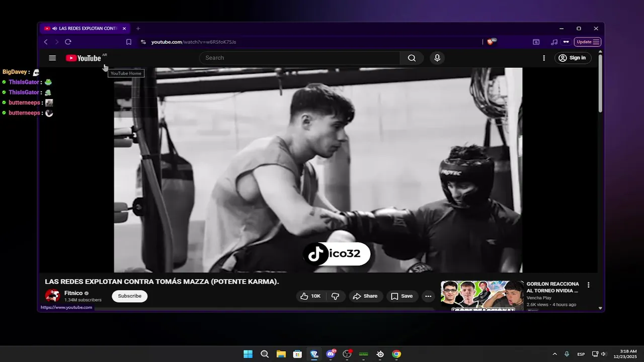644x362 pixels.
Task: Click the YouTube search magnifier button
Action: (x=412, y=58)
